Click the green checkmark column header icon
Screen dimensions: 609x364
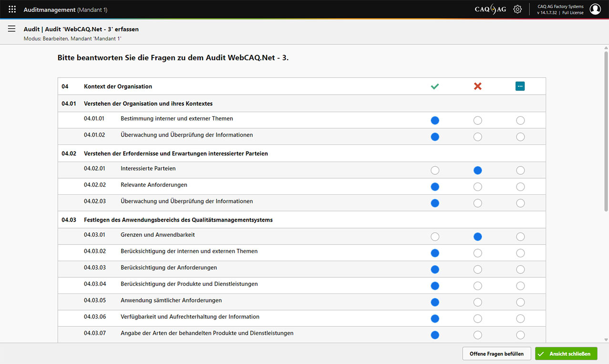point(434,86)
